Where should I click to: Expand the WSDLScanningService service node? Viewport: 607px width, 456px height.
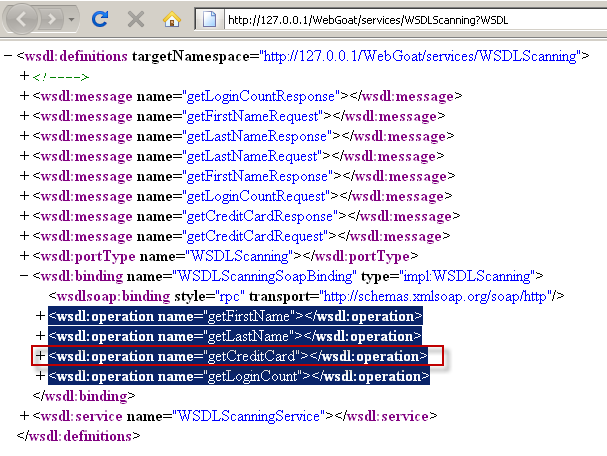[24, 415]
